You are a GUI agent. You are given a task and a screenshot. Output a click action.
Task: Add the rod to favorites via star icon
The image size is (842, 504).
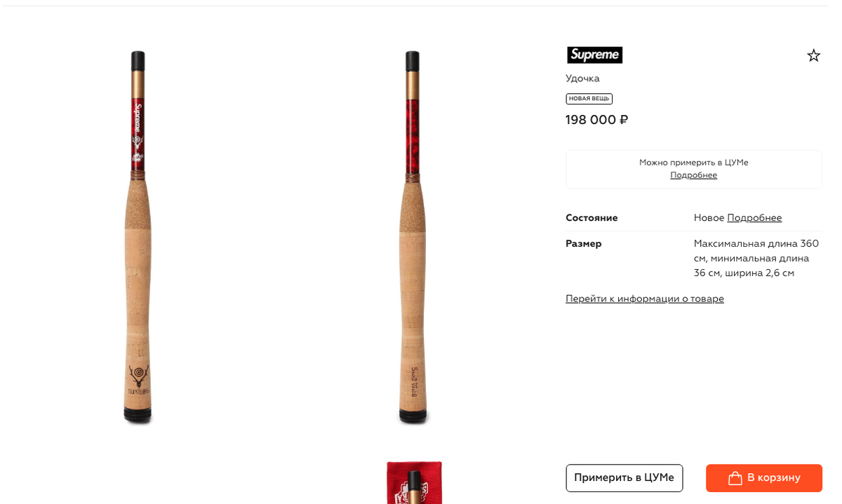(x=813, y=55)
